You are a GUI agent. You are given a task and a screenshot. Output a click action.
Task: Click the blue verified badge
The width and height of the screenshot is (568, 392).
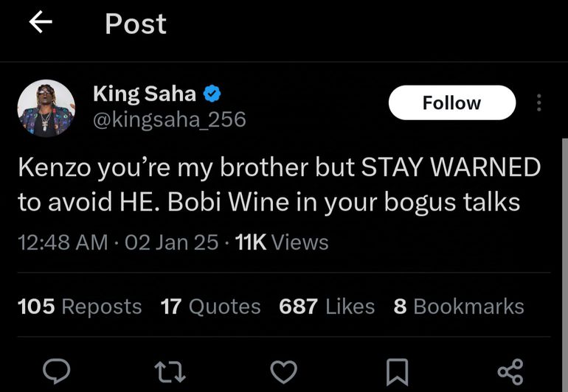(212, 94)
